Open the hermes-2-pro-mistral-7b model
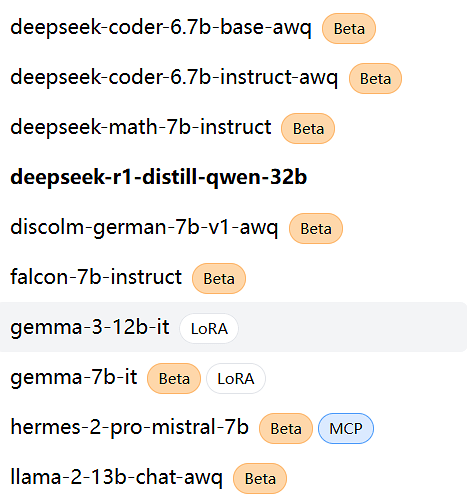The width and height of the screenshot is (467, 500). click(x=129, y=428)
